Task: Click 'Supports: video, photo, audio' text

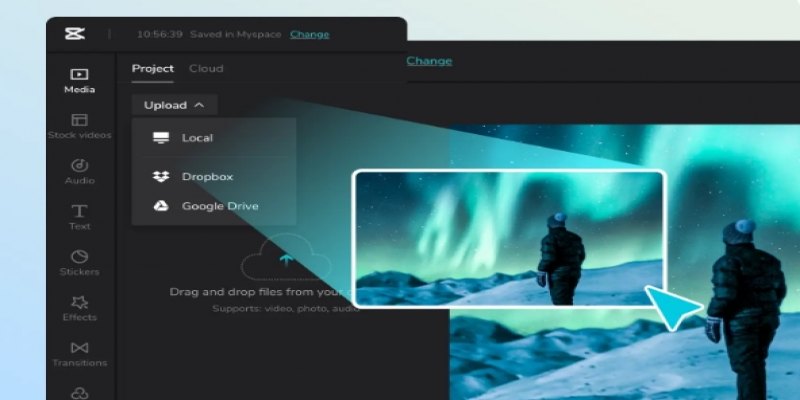Action: 285,309
